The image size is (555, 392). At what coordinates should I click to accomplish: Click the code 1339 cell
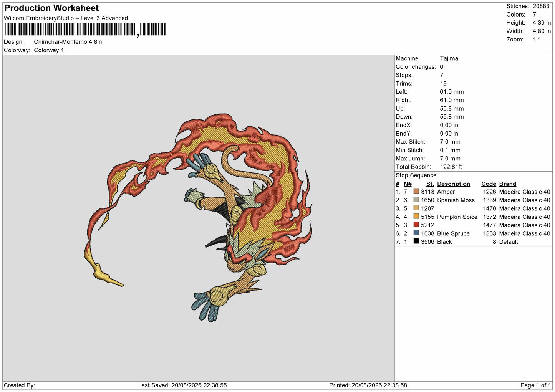(489, 200)
